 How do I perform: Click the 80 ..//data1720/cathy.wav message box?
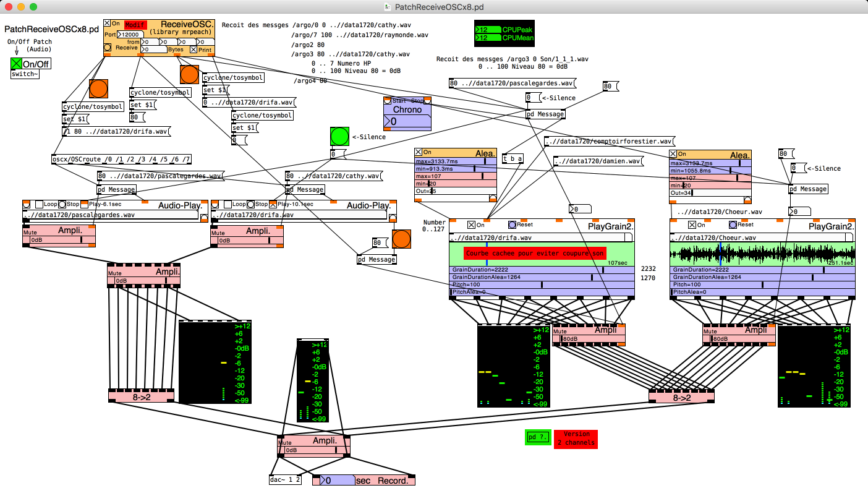pyautogui.click(x=334, y=176)
